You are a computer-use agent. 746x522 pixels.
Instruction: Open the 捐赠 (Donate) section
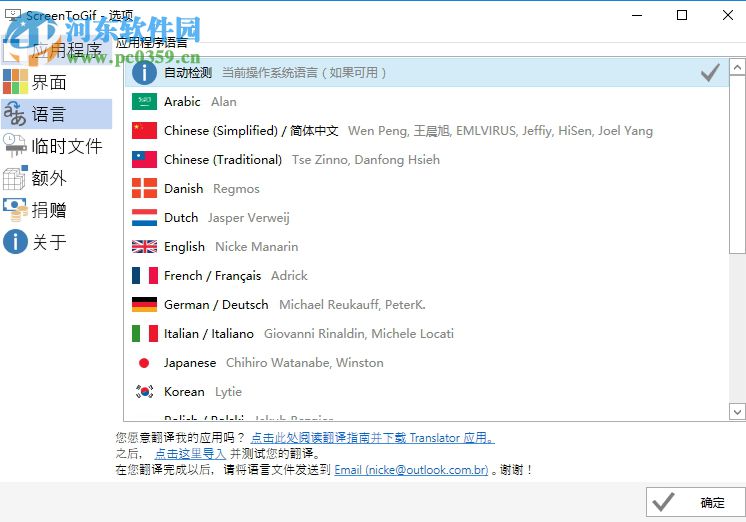click(x=56, y=210)
